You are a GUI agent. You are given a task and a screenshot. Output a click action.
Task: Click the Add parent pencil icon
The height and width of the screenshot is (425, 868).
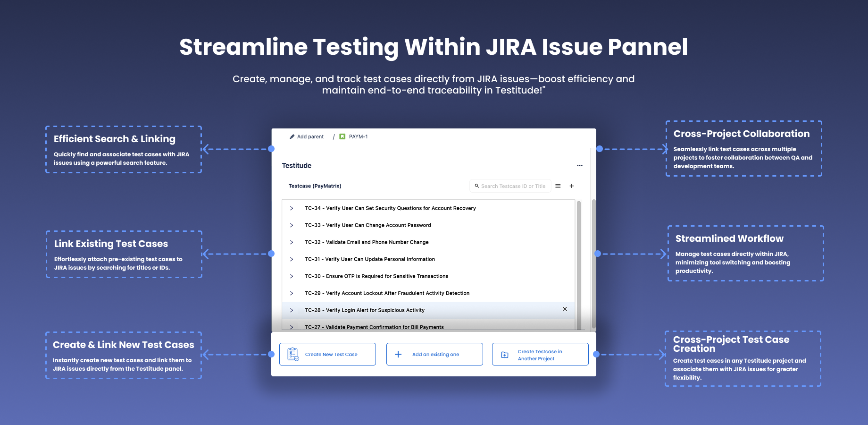(292, 136)
